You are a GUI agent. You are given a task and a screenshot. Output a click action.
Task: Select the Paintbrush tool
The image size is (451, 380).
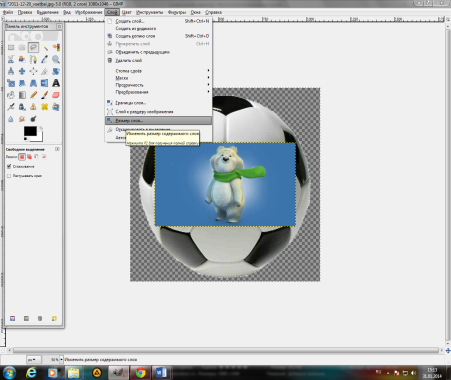pos(45,95)
